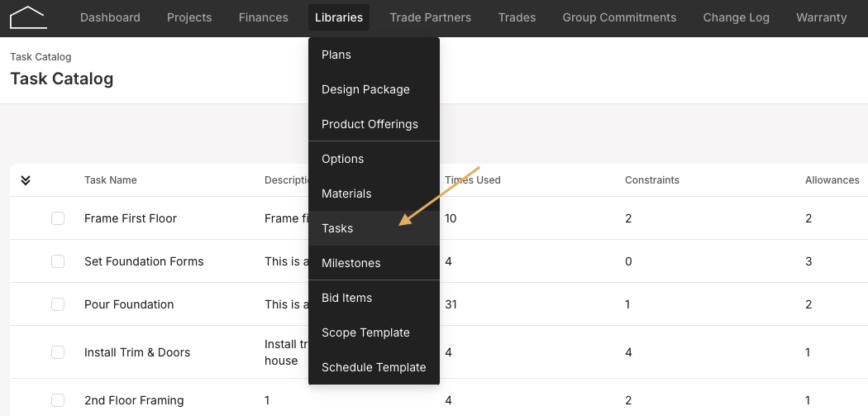Select the Set Foundation Forms checkbox
Image resolution: width=868 pixels, height=416 pixels.
[x=58, y=261]
